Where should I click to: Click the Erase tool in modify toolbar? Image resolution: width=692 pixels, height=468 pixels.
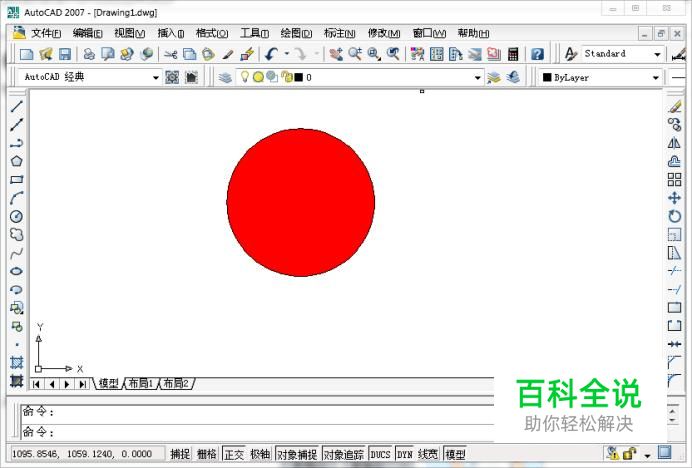[x=674, y=106]
